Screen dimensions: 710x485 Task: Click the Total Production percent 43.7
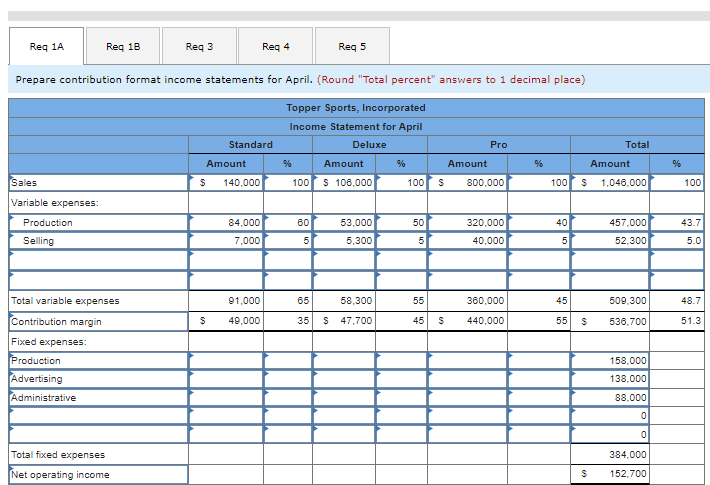(677, 222)
